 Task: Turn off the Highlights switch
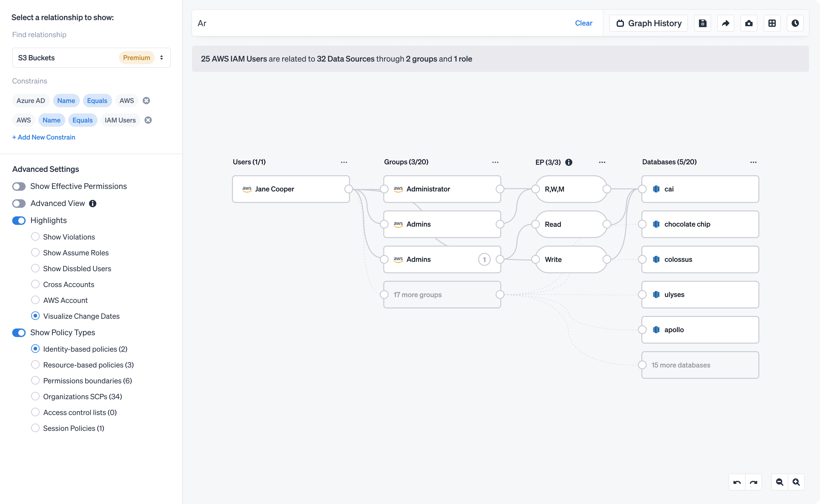point(19,221)
